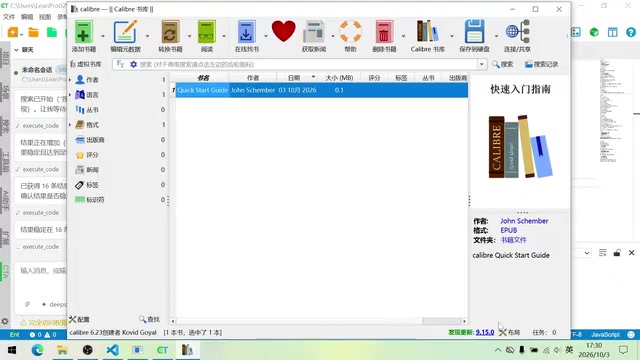Screen dimensions: 640x360
Task: Open the Connect/share icon
Action: pos(517,32)
